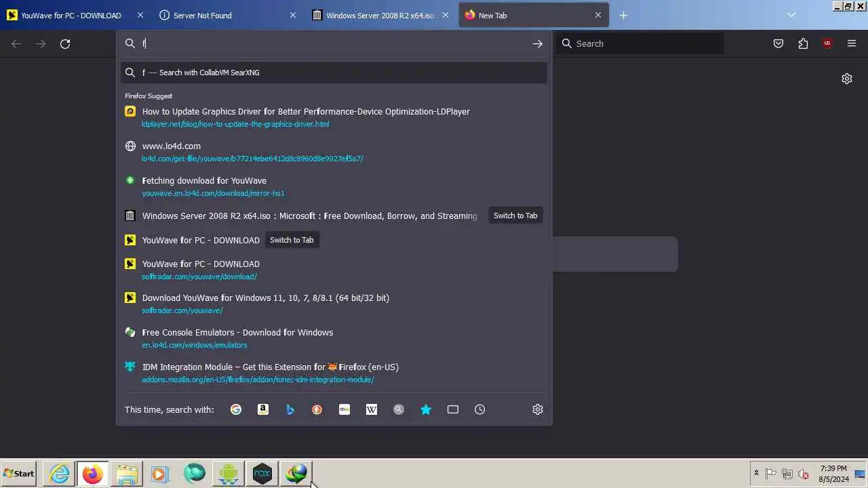Search with Wikipedia engine icon

[x=372, y=409]
